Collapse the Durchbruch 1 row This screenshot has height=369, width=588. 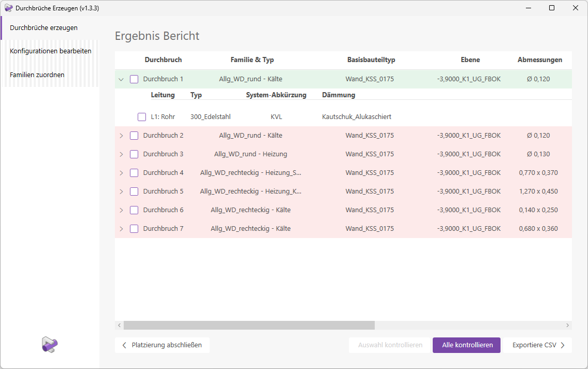[121, 80]
